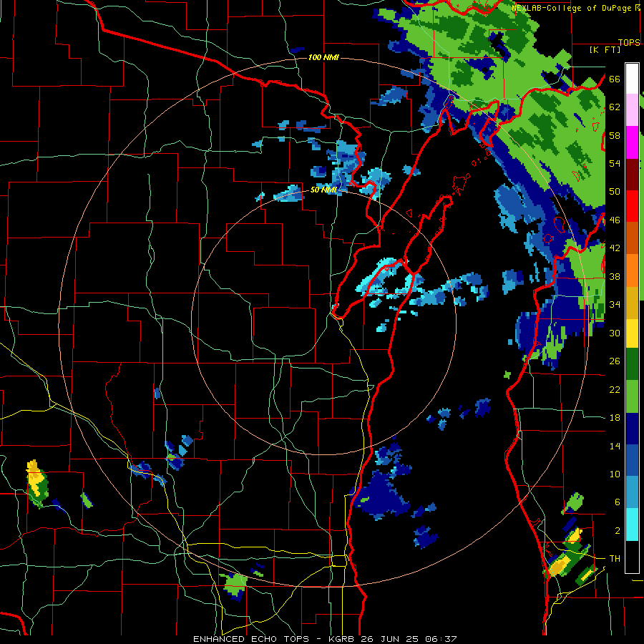The width and height of the screenshot is (644, 644).
Task: Click the '34' scale label
Action: pos(615,304)
